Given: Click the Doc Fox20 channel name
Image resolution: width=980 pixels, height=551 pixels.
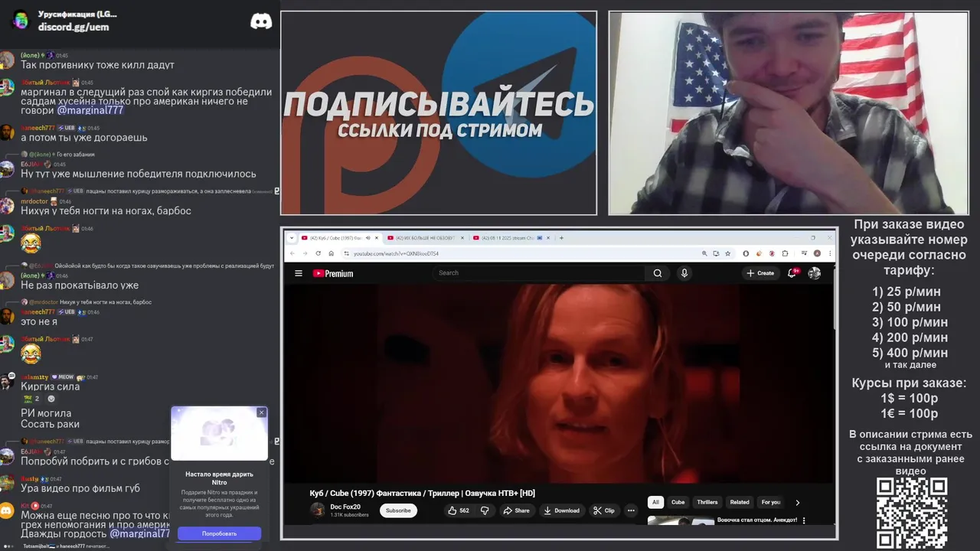Looking at the screenshot, I should point(345,507).
